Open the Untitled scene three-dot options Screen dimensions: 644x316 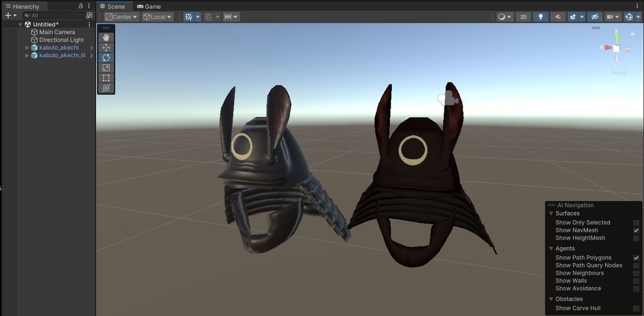tap(89, 25)
